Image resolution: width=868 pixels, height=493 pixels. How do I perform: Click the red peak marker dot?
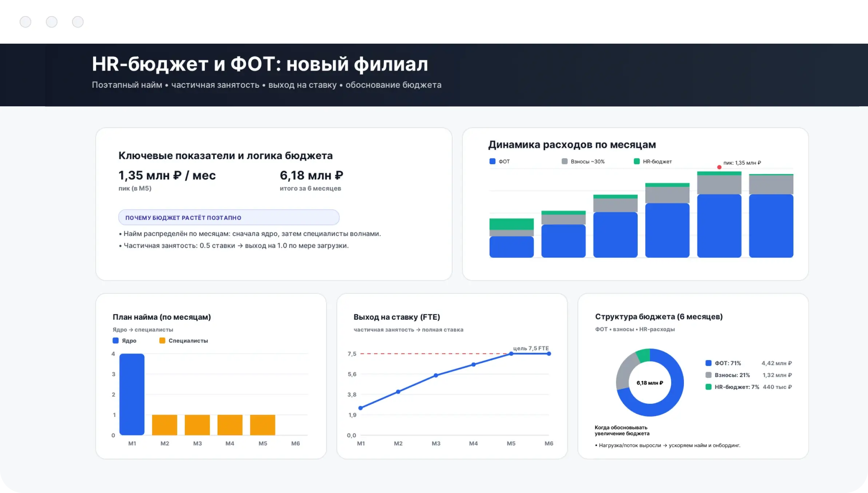719,167
